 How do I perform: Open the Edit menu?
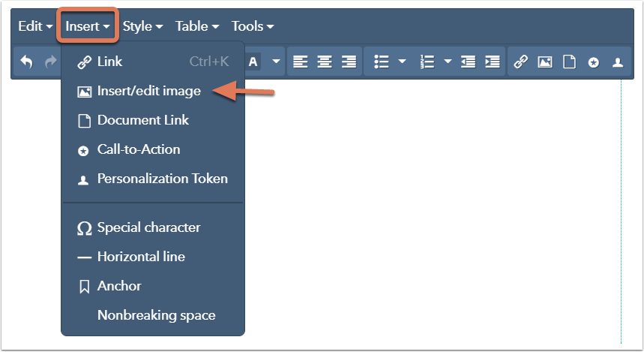click(35, 26)
